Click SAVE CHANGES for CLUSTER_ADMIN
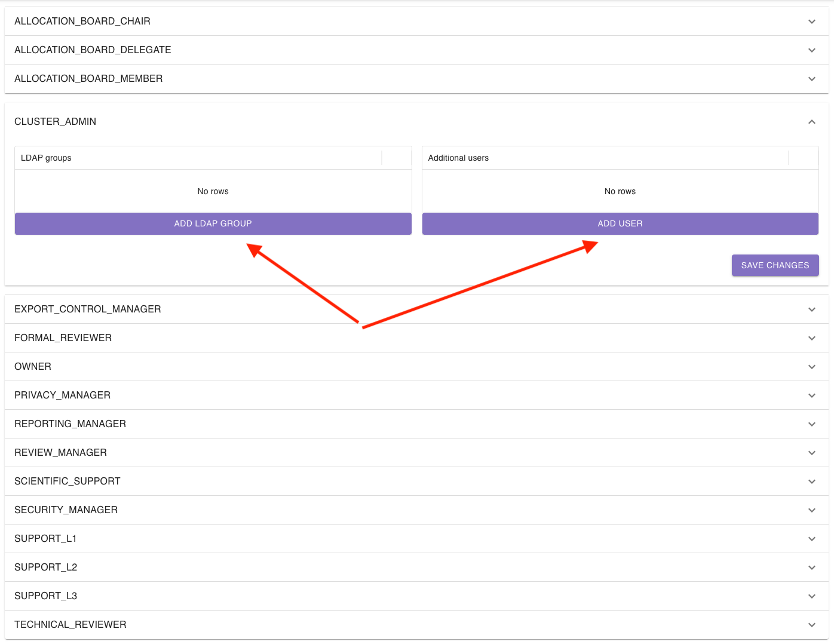Viewport: 834px width, 644px height. 775,265
